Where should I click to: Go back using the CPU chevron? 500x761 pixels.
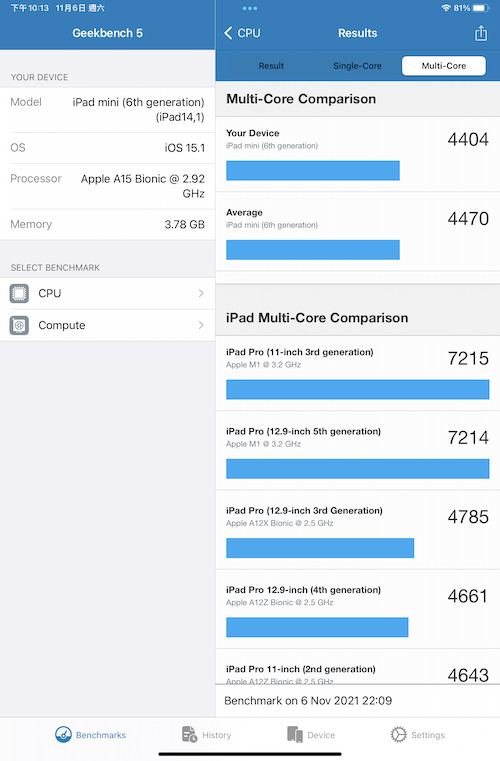(242, 33)
